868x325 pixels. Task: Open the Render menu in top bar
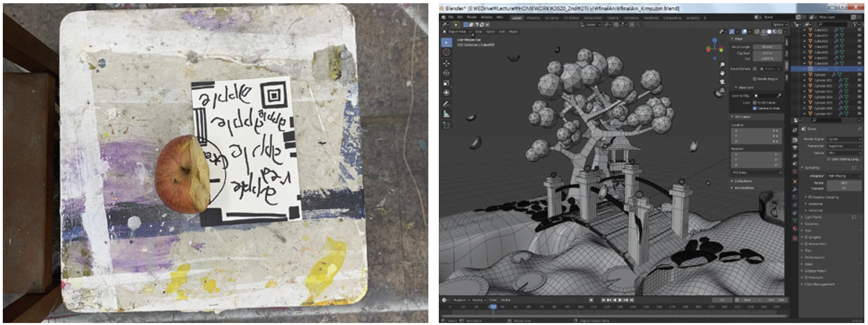[472, 18]
